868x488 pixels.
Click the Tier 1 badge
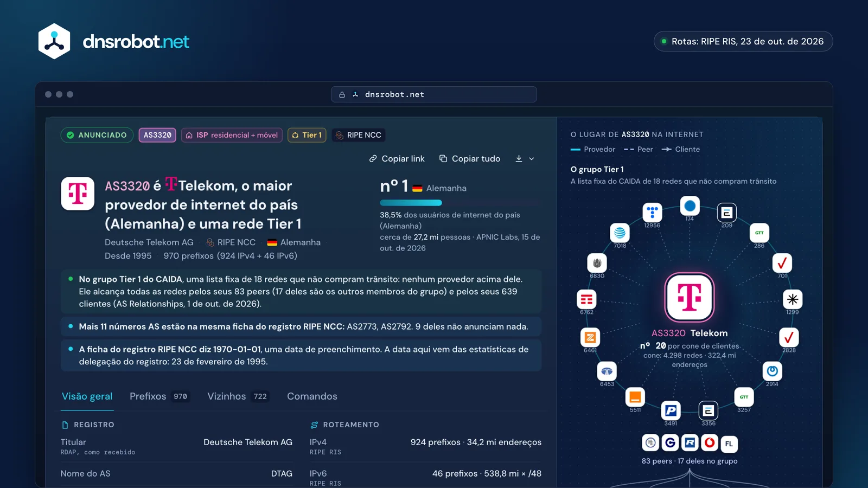(307, 135)
